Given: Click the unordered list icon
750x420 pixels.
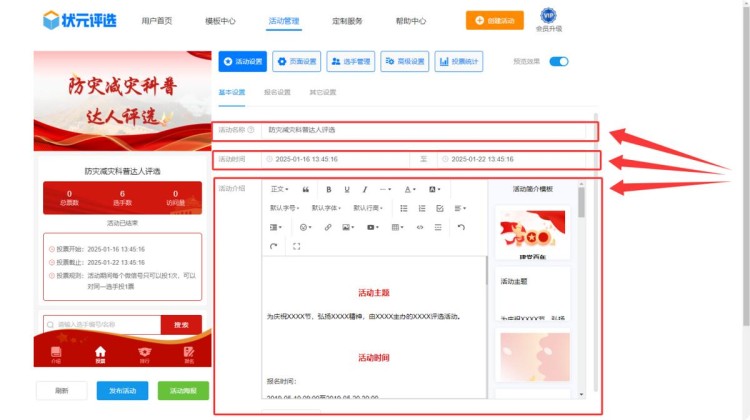Looking at the screenshot, I should 404,208.
